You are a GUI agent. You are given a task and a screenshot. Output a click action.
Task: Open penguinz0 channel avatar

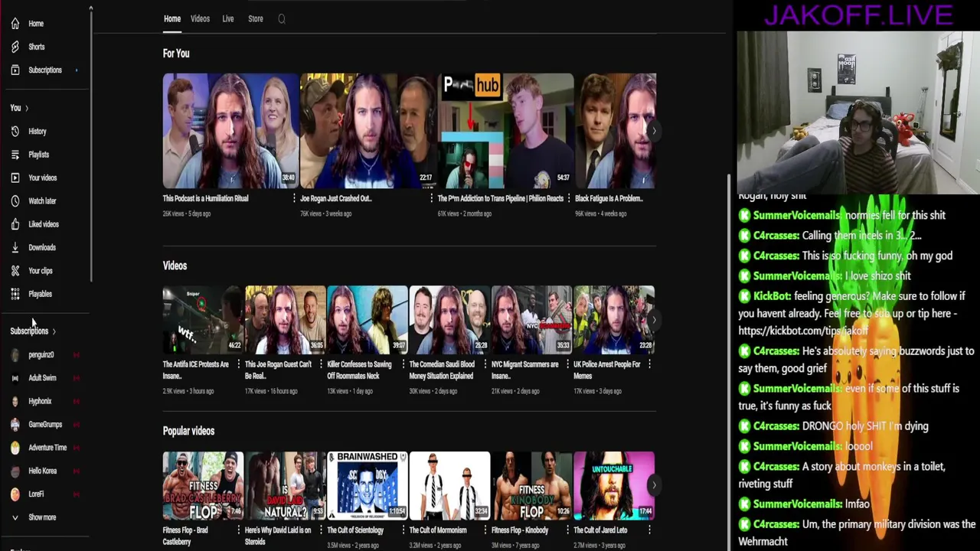tap(15, 355)
